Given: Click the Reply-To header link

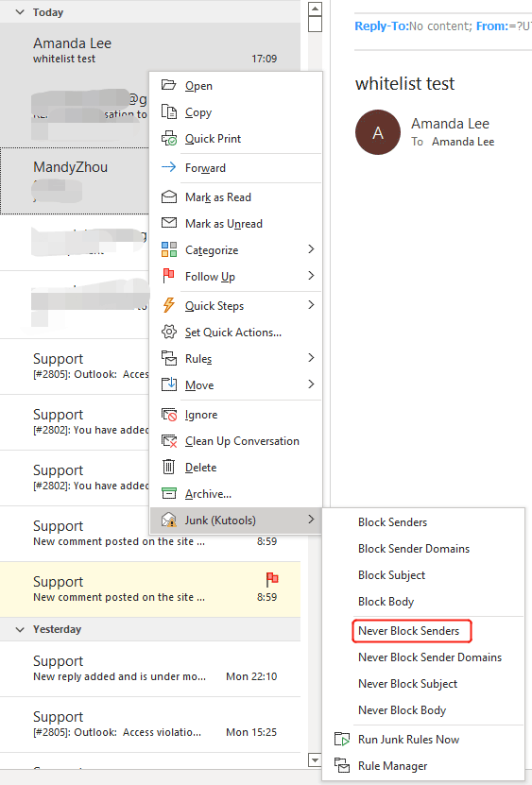Looking at the screenshot, I should (x=382, y=26).
